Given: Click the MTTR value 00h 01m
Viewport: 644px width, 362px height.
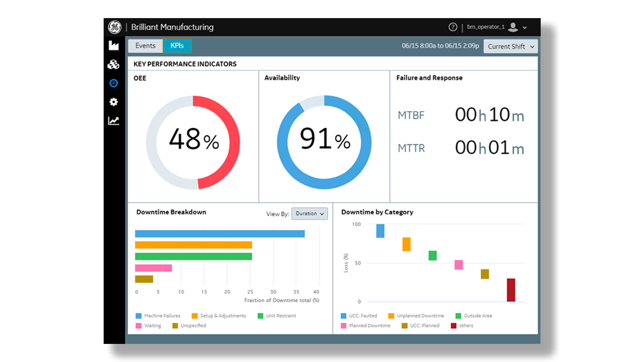Looking at the screenshot, I should tap(490, 148).
